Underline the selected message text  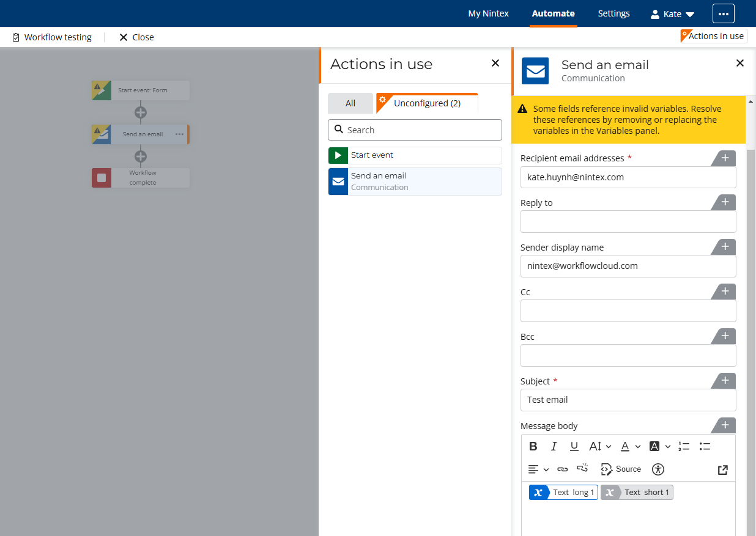(x=574, y=446)
